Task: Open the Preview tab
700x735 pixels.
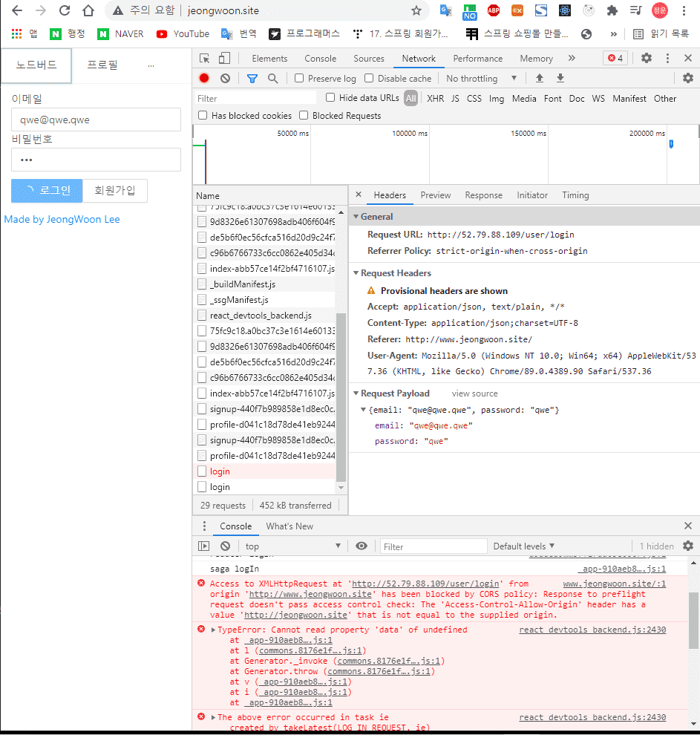Action: (435, 195)
